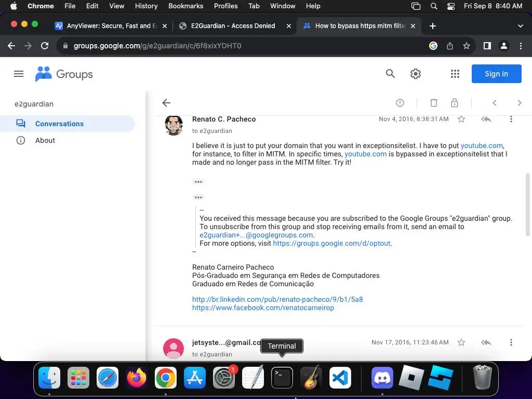The image size is (532, 399).
Task: Open the Groups settings gear
Action: click(415, 74)
